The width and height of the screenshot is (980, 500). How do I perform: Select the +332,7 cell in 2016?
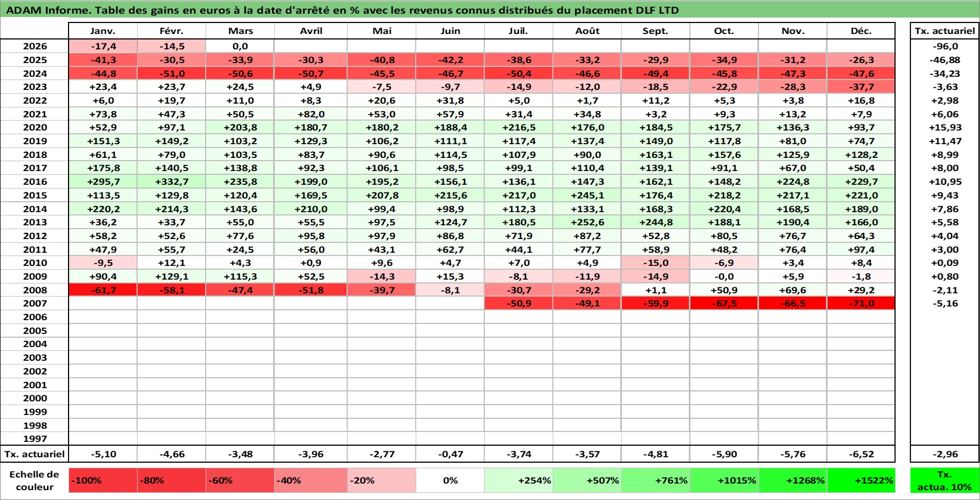click(172, 181)
